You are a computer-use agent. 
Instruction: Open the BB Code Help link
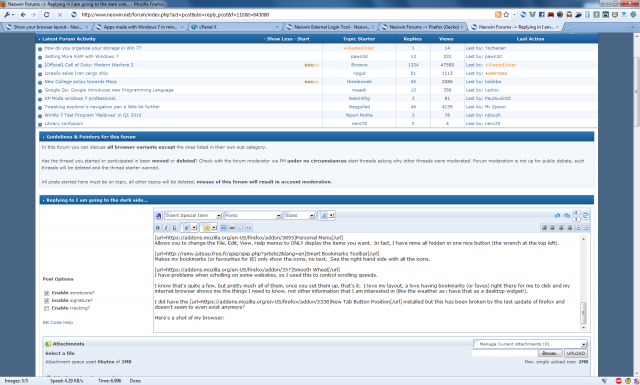58,323
